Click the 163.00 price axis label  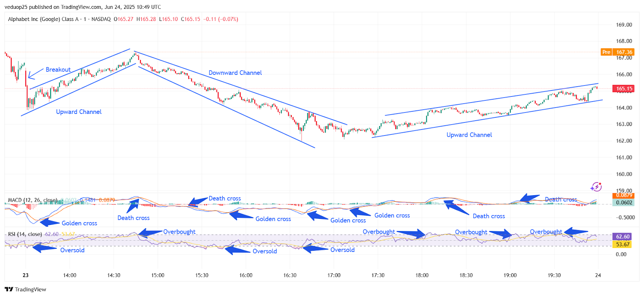[x=624, y=124]
